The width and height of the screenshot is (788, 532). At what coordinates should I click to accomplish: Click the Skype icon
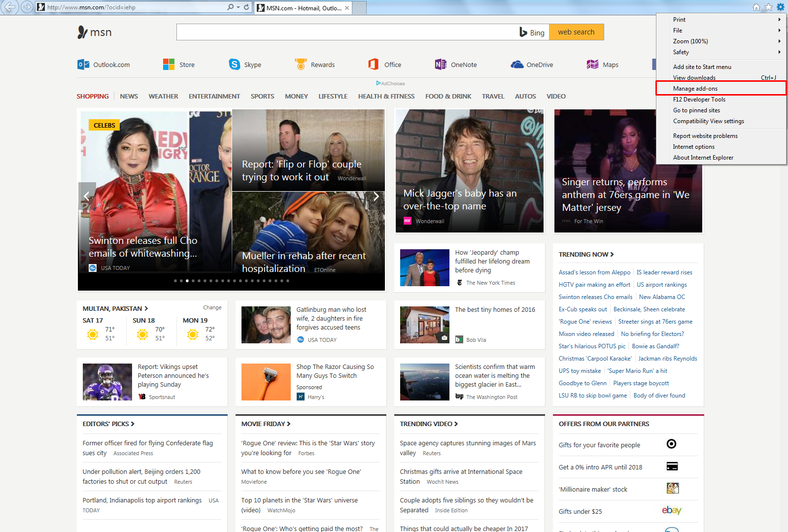click(x=235, y=65)
